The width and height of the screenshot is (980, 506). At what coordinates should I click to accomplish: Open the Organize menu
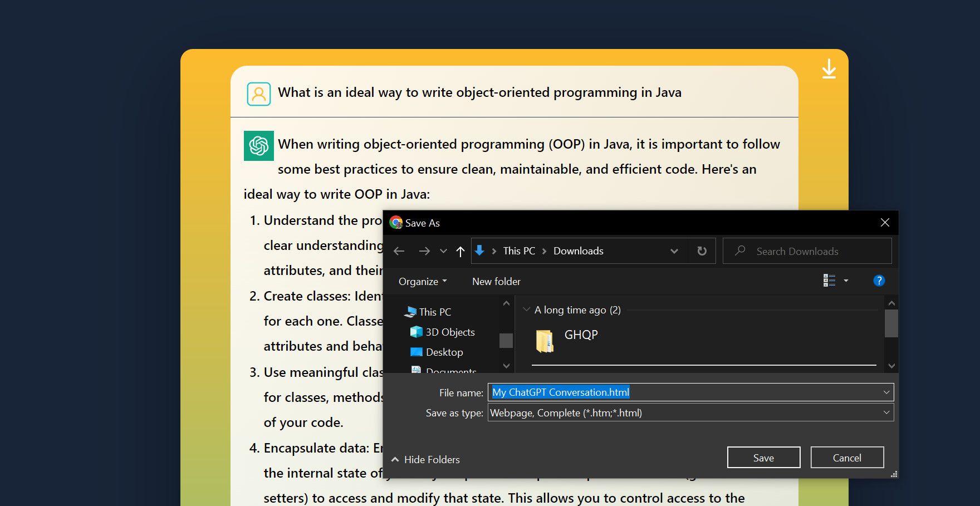[x=422, y=282]
